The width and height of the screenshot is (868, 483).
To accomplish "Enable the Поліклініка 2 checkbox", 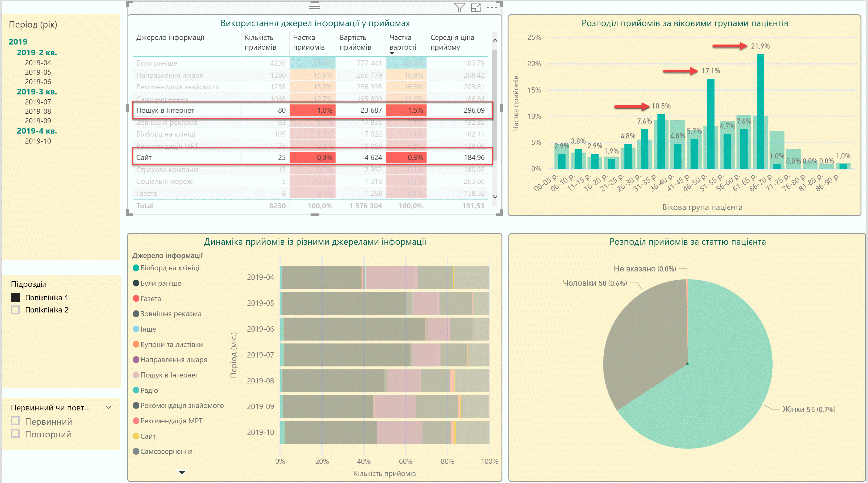I will tap(15, 309).
